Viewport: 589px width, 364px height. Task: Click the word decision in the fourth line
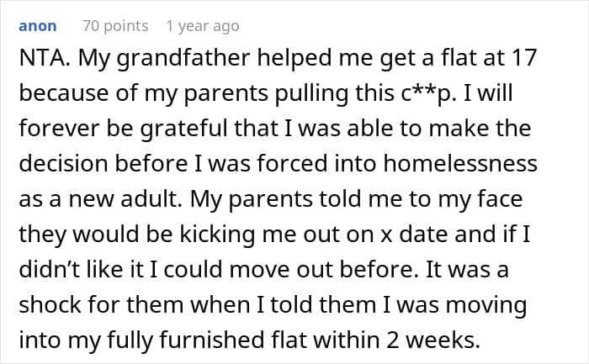[63, 164]
